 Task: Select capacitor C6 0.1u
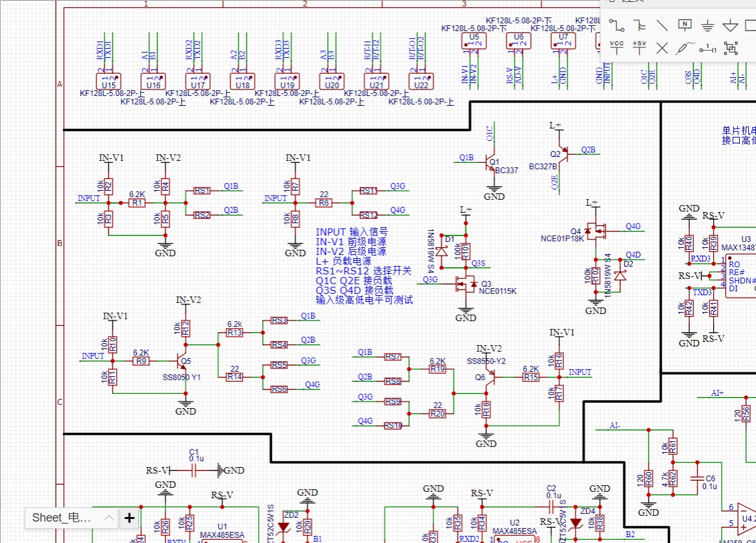(x=697, y=478)
